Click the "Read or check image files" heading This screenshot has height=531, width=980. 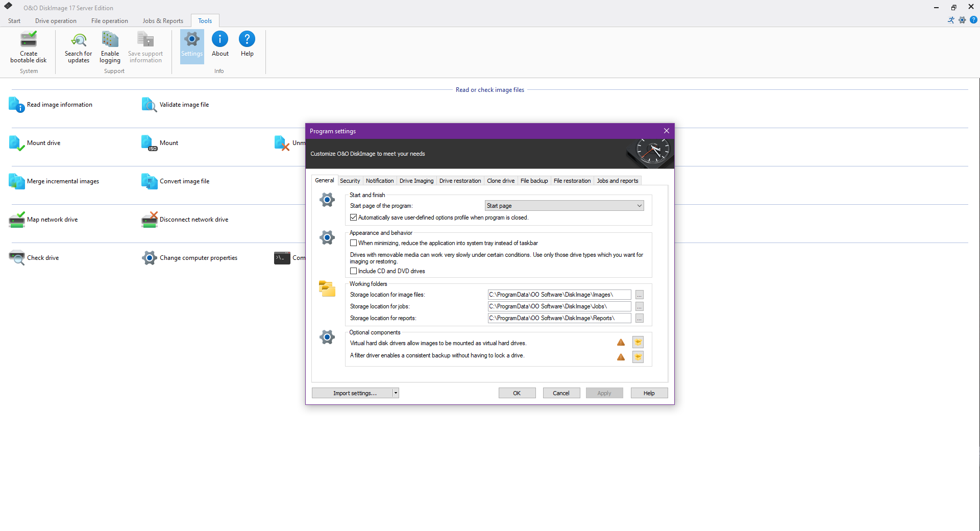point(490,90)
